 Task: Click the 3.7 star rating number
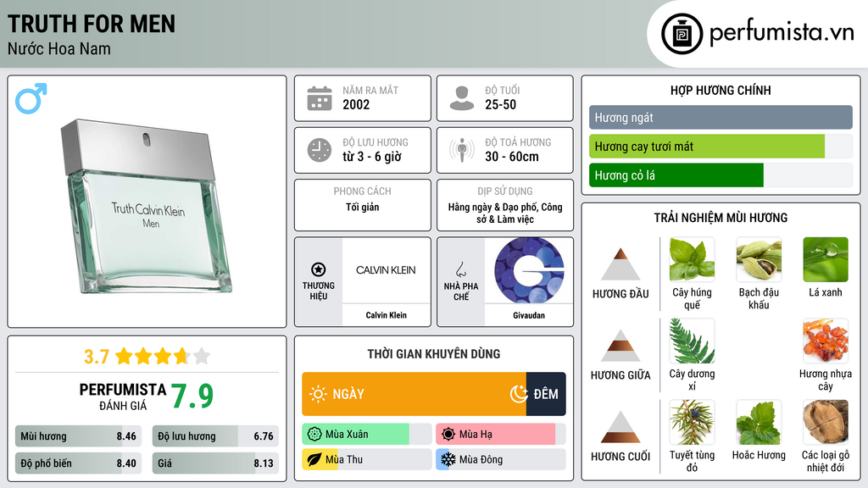pos(97,357)
